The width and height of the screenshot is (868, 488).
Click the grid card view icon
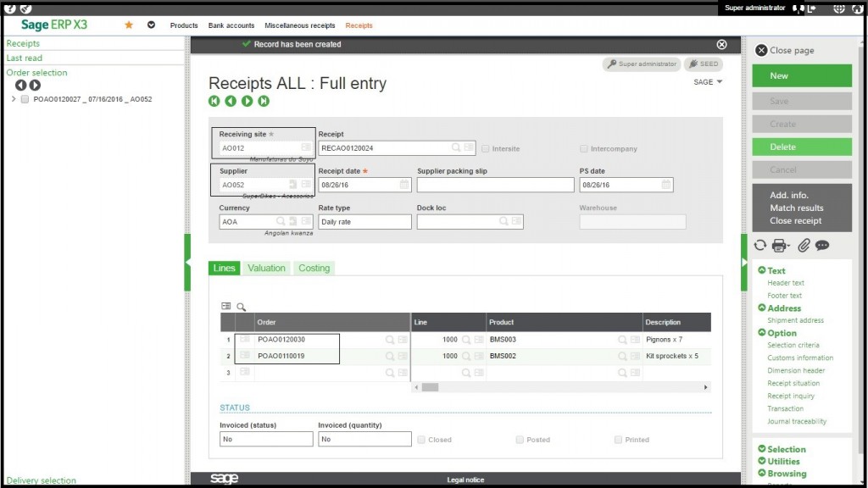click(225, 306)
